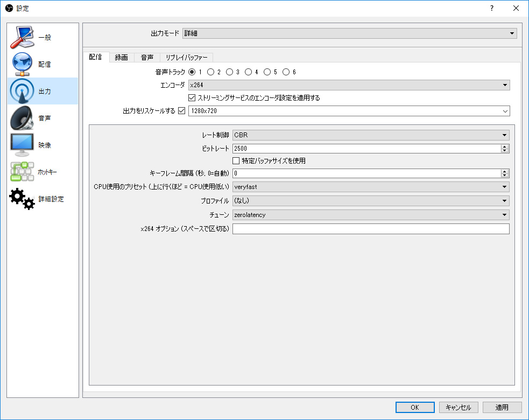Click the ? help button in title bar
This screenshot has width=529, height=420.
(492, 8)
